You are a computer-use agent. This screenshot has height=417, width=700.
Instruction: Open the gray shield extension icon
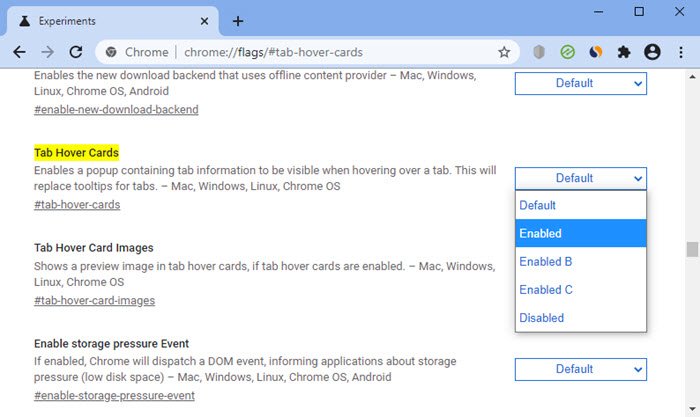point(539,52)
